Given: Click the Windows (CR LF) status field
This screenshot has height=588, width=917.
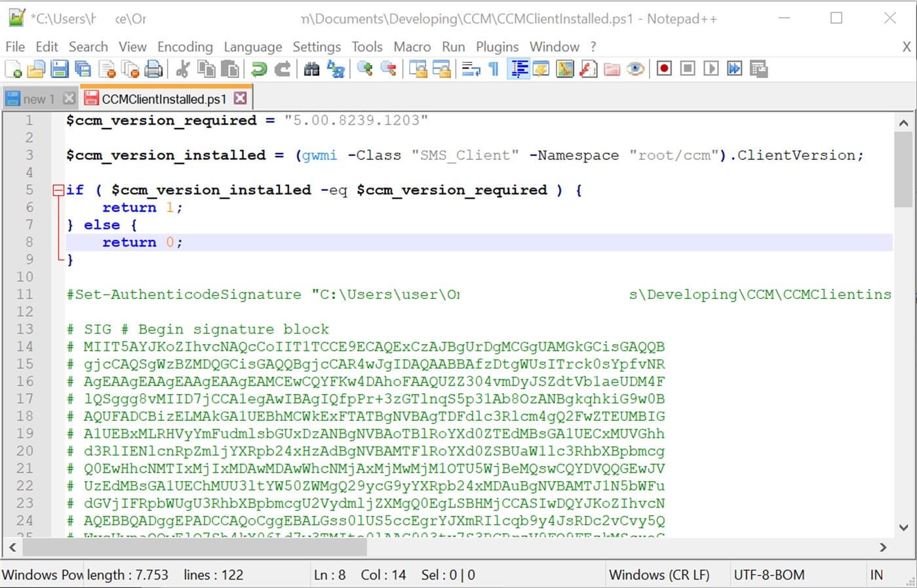Looking at the screenshot, I should 659,575.
